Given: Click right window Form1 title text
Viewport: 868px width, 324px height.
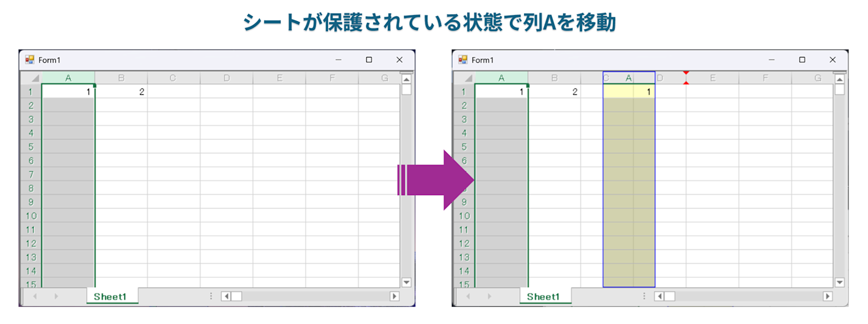Looking at the screenshot, I should pos(482,60).
